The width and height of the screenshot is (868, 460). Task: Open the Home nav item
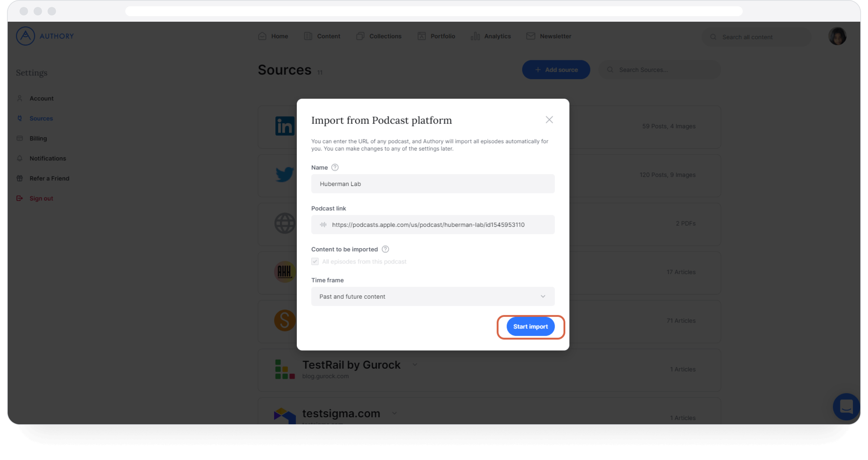point(273,36)
